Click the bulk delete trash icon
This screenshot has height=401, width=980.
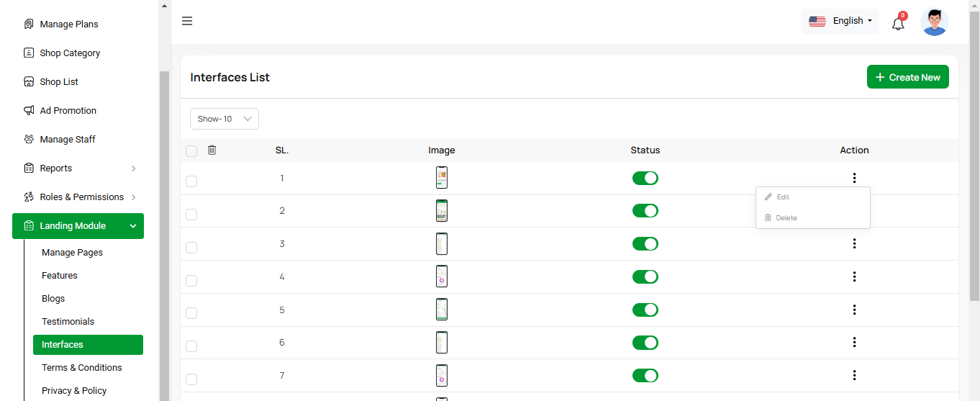212,150
